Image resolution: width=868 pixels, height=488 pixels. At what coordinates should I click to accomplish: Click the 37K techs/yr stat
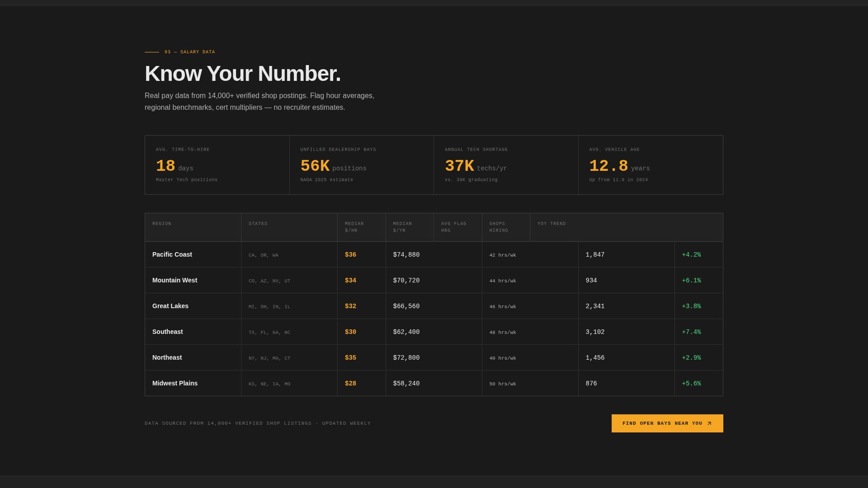click(x=476, y=166)
